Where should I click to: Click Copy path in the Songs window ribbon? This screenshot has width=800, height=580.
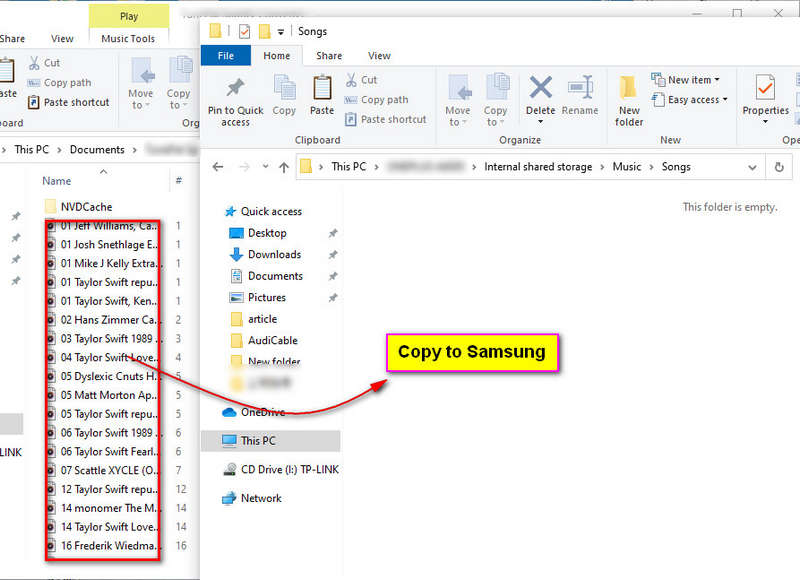coord(378,99)
